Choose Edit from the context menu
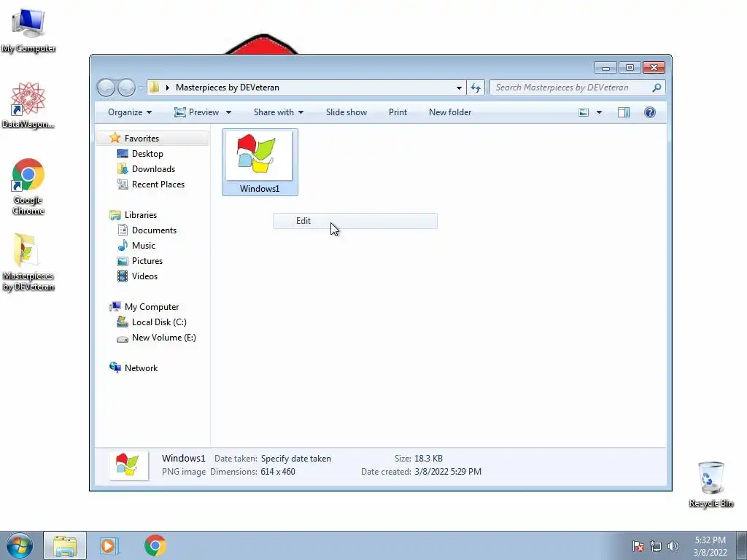 355,221
